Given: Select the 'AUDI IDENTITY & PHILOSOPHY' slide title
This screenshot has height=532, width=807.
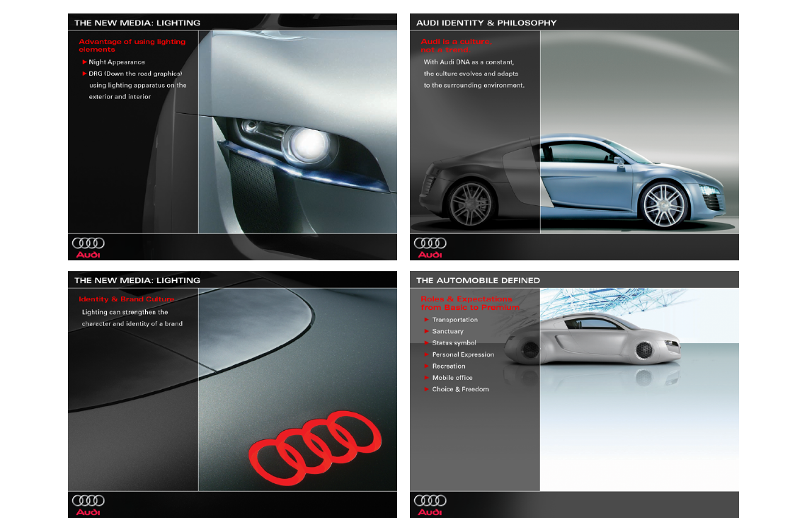Looking at the screenshot, I should [486, 23].
